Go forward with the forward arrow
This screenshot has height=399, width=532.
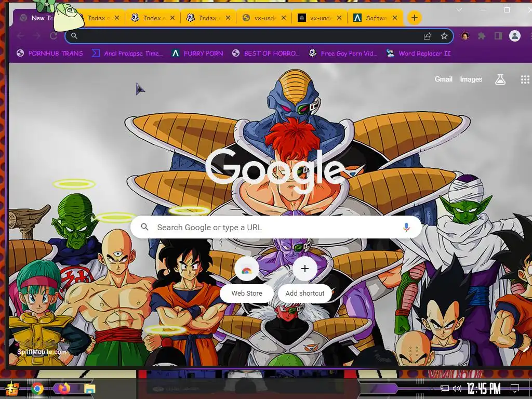point(37,36)
